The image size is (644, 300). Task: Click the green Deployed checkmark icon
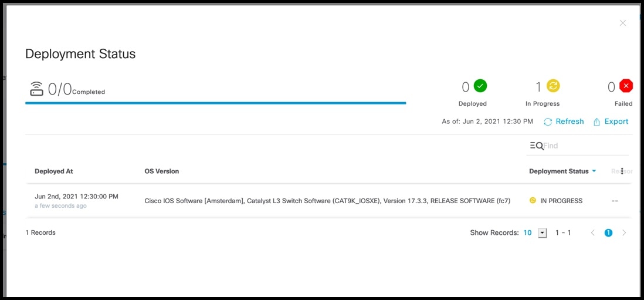(480, 86)
